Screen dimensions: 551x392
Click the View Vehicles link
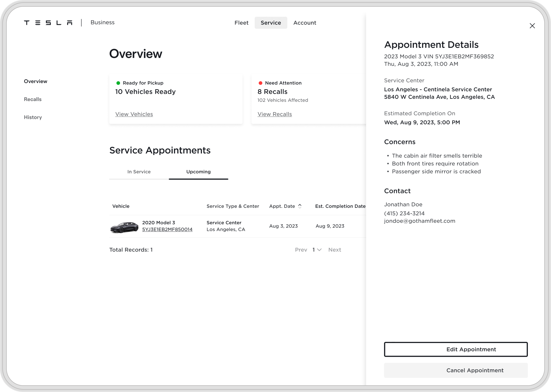point(134,114)
